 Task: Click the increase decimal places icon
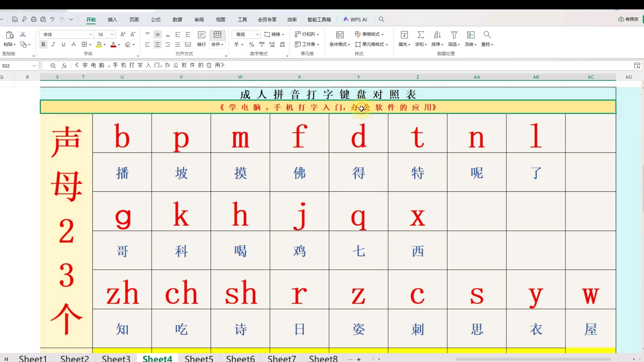(x=272, y=44)
